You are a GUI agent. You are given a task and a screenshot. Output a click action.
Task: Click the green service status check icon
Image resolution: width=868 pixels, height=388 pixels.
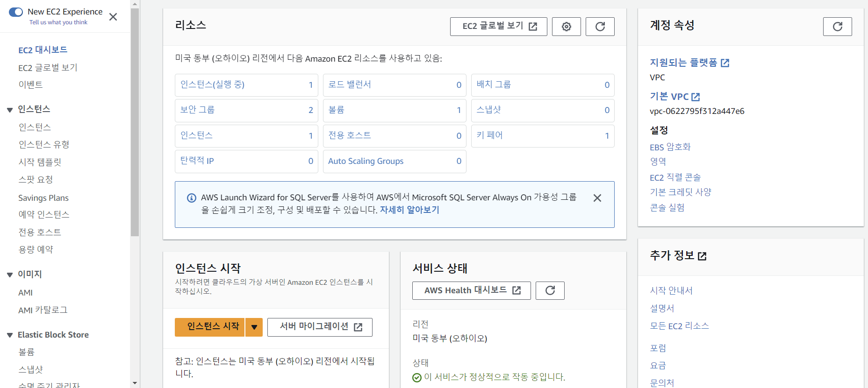(417, 377)
